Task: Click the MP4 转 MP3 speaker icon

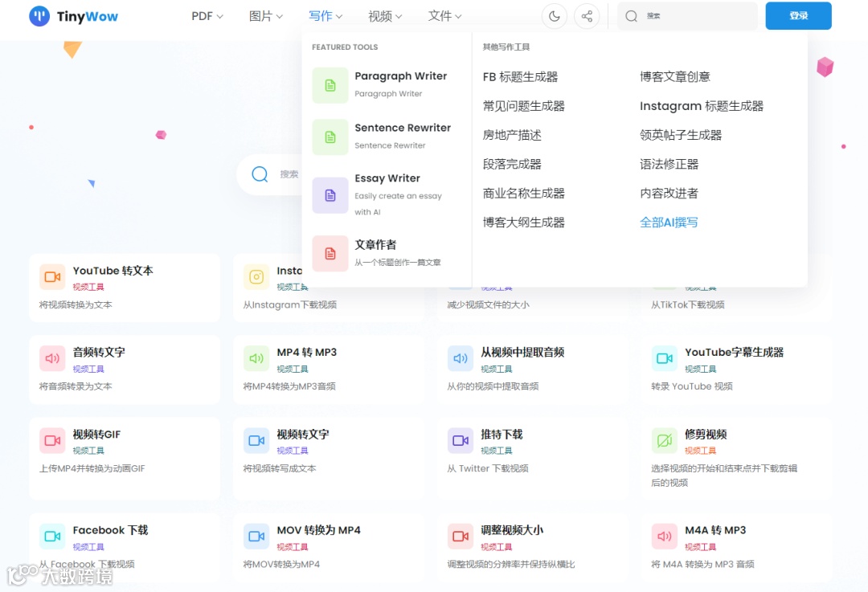Action: [x=256, y=358]
